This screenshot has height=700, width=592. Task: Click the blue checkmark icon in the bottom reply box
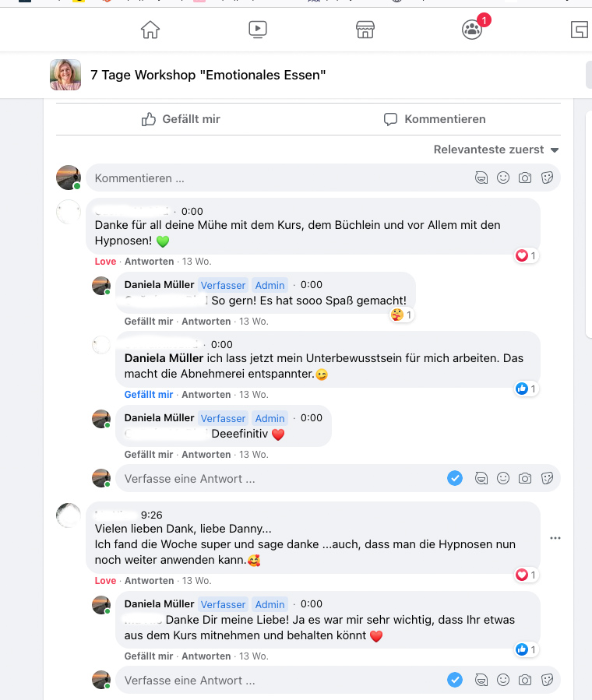455,680
